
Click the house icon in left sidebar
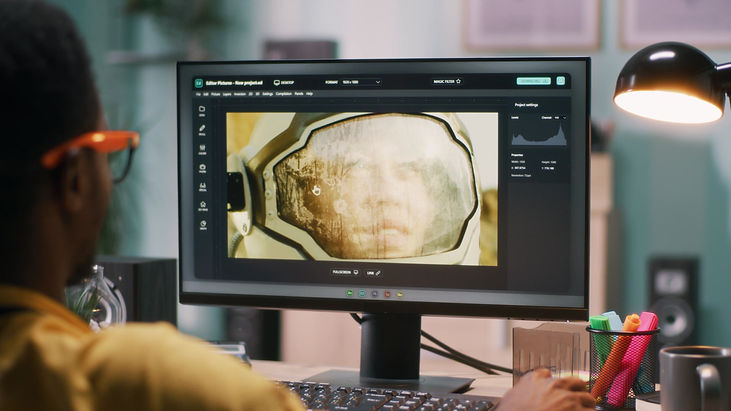(x=203, y=205)
